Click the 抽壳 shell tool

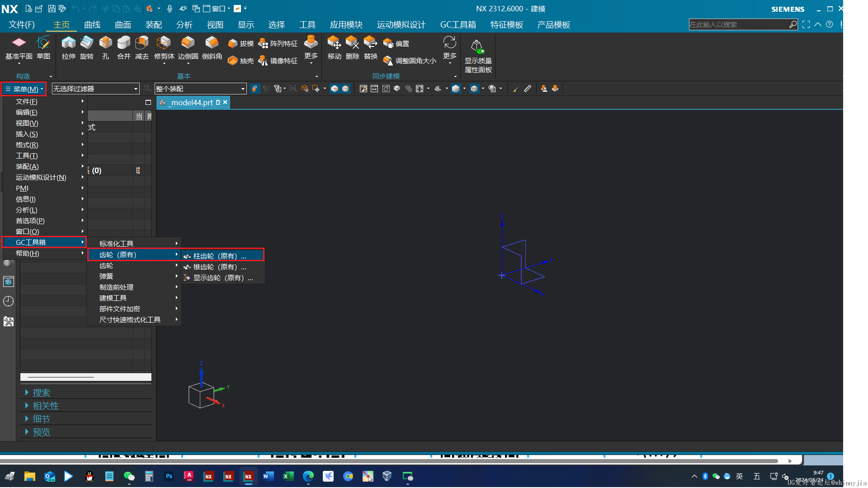241,61
